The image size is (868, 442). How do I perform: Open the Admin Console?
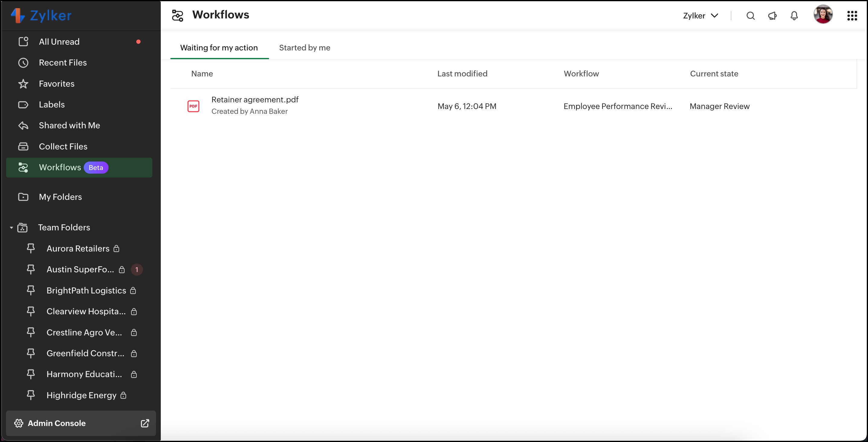point(57,423)
